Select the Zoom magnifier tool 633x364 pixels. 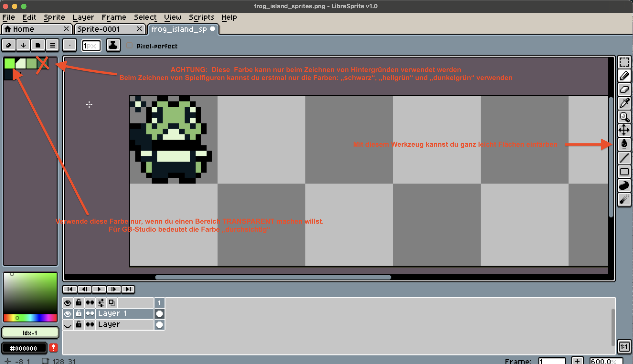point(624,116)
